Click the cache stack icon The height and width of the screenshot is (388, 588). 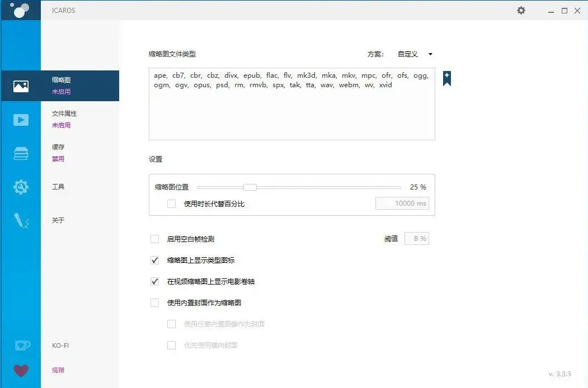[x=21, y=153]
